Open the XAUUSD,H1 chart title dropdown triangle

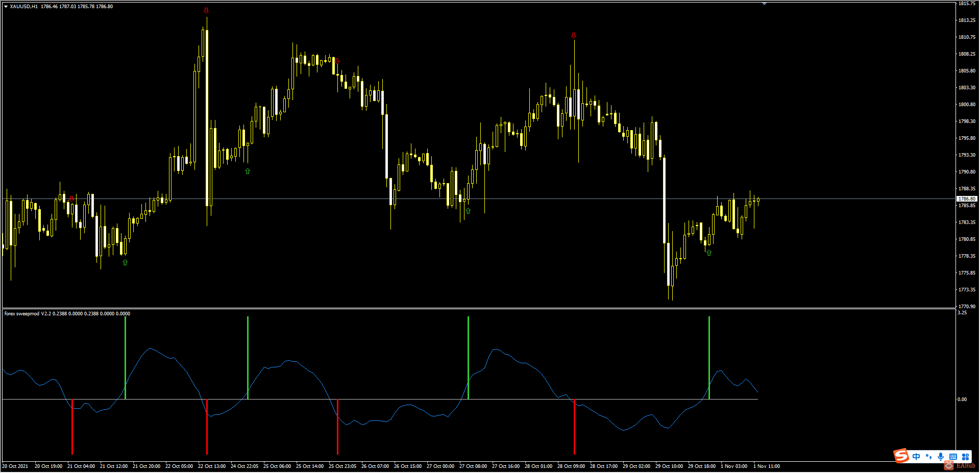point(6,7)
